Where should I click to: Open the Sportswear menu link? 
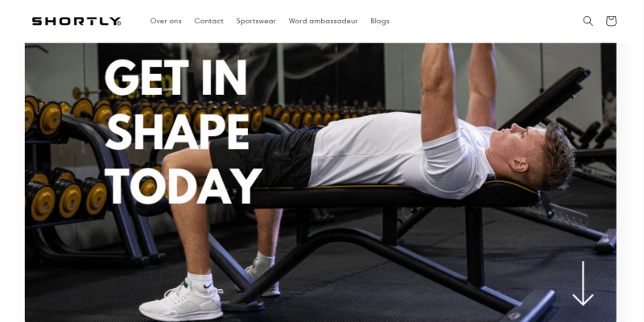coord(256,21)
